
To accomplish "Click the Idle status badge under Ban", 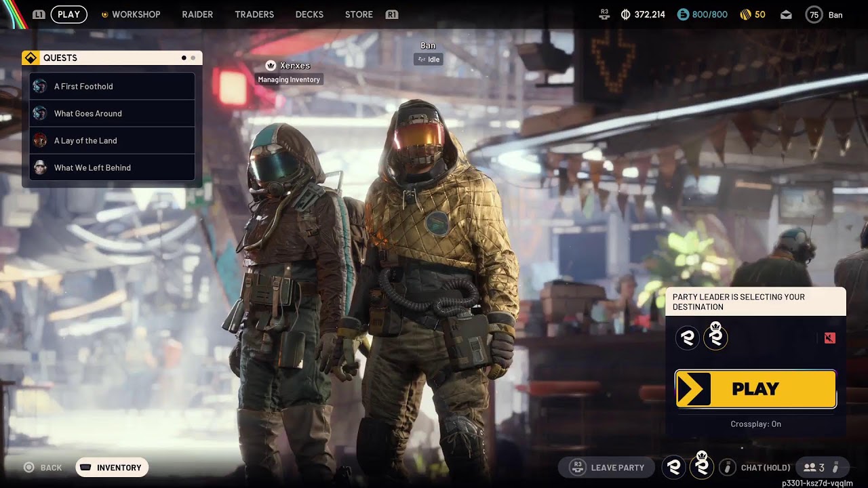I will (428, 60).
